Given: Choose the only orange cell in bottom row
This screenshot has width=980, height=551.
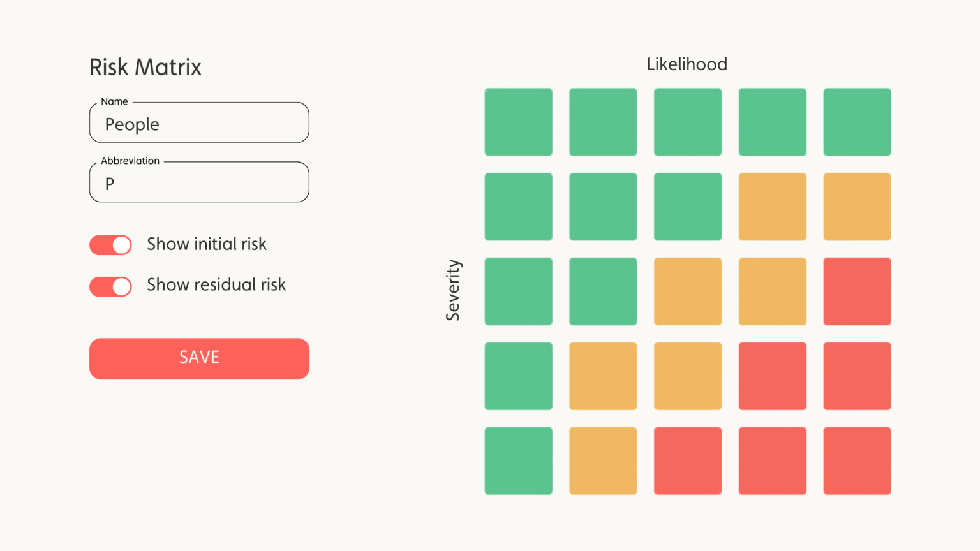Looking at the screenshot, I should click(x=603, y=460).
